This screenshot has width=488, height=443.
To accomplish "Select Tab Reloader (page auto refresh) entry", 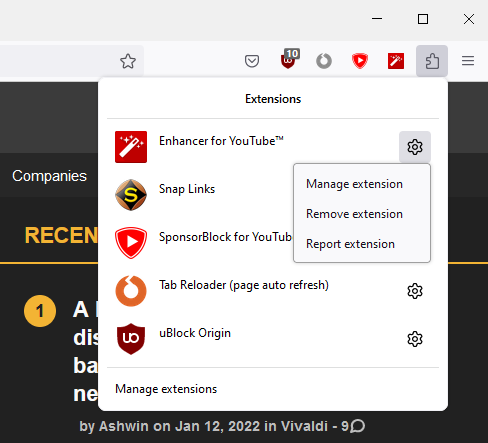I will click(244, 285).
